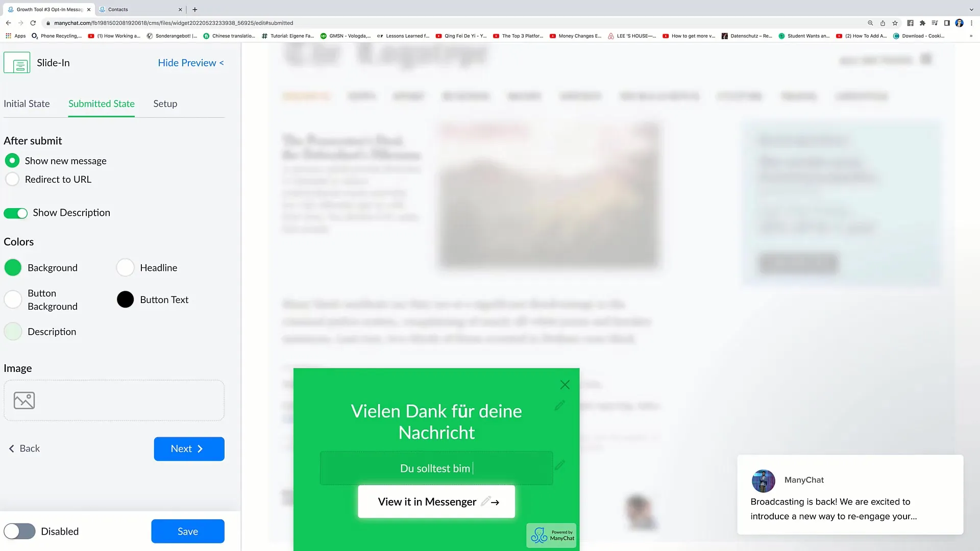The width and height of the screenshot is (980, 551).
Task: Click the Back navigation button
Action: coord(23,448)
